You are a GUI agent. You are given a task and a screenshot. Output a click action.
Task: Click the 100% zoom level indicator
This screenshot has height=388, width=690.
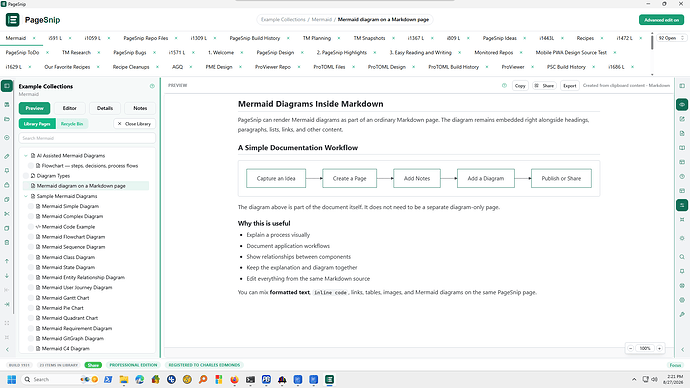(x=645, y=348)
